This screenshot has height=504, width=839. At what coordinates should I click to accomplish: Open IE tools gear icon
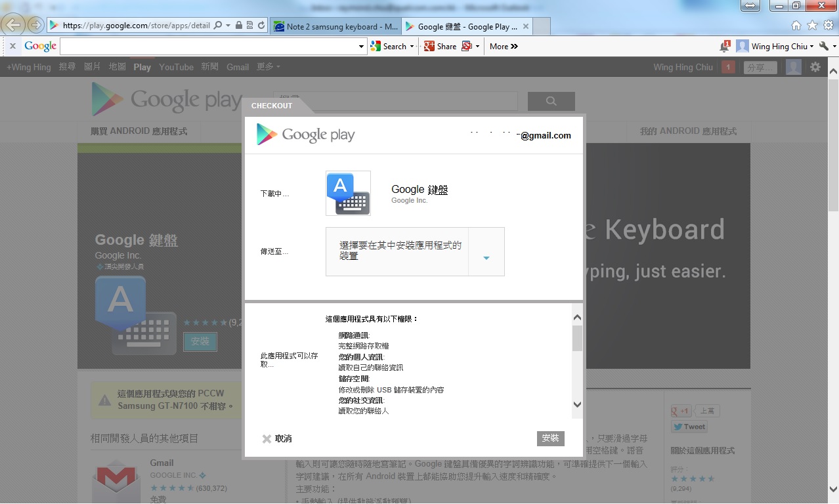click(828, 26)
